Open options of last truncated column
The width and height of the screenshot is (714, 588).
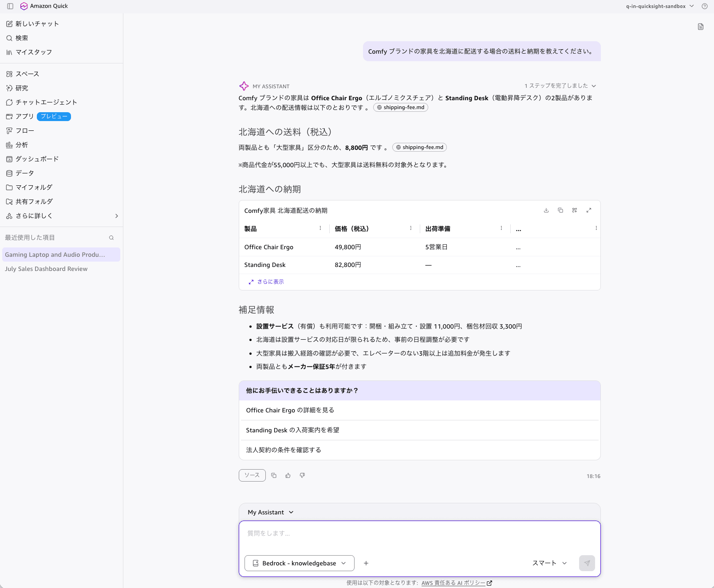[x=596, y=228]
